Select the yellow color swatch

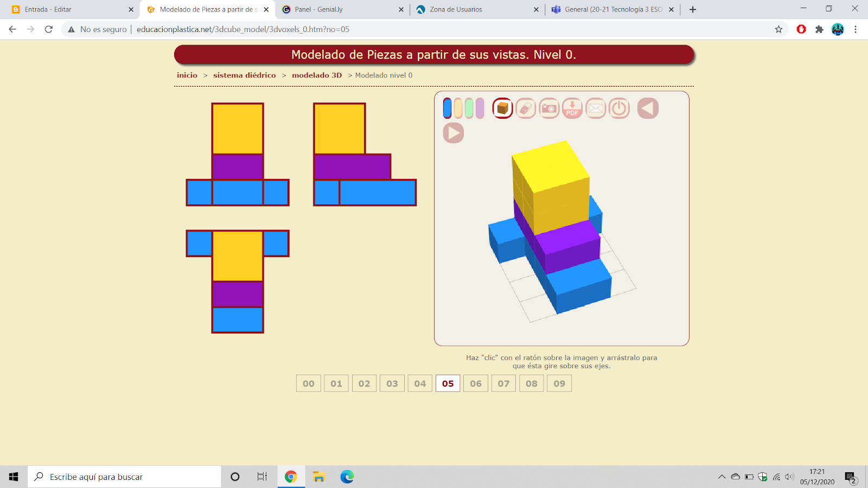pos(458,108)
